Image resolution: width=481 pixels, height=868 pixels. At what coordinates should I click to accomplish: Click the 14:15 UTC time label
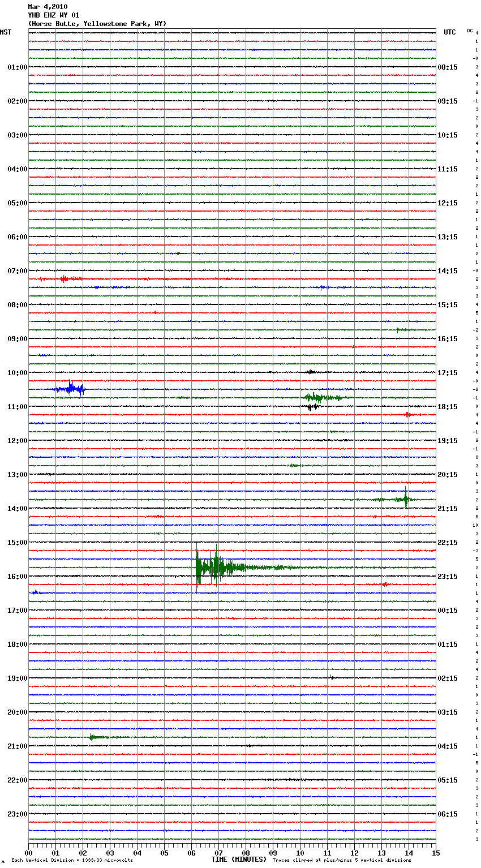448,271
